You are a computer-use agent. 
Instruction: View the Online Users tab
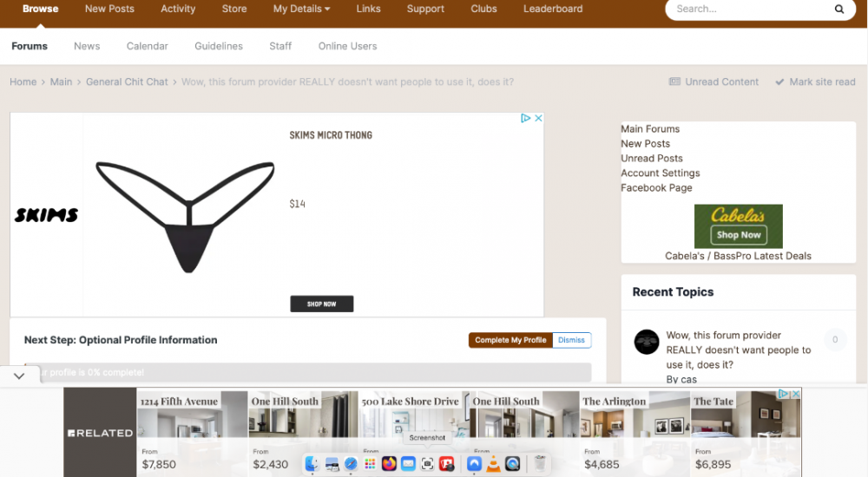coord(348,46)
